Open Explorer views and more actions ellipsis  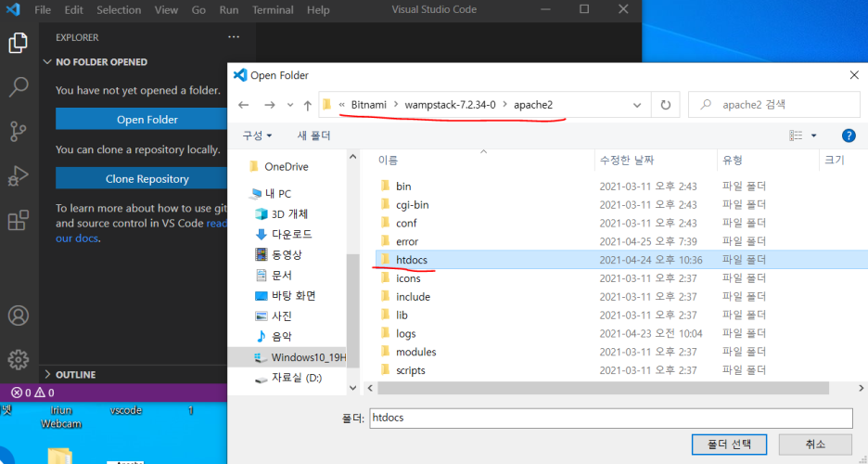[x=234, y=37]
